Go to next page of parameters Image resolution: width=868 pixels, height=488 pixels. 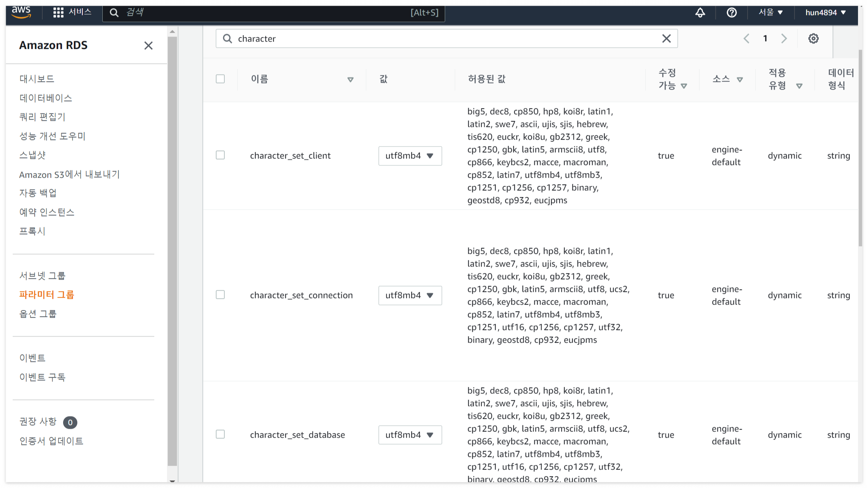point(784,38)
